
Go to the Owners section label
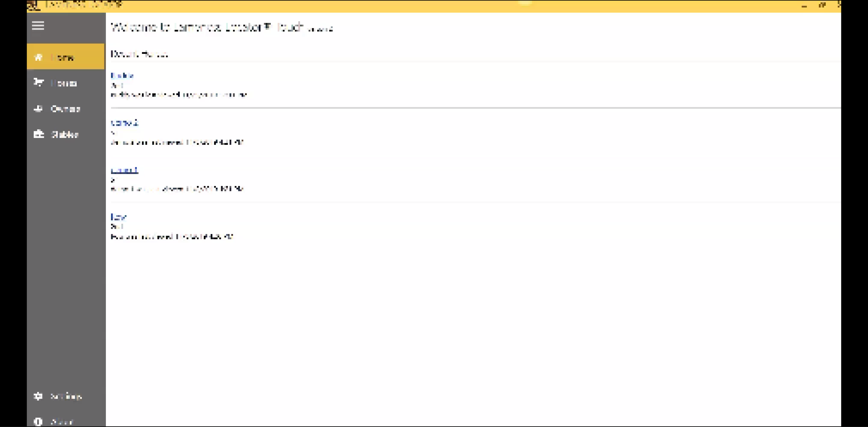click(65, 109)
